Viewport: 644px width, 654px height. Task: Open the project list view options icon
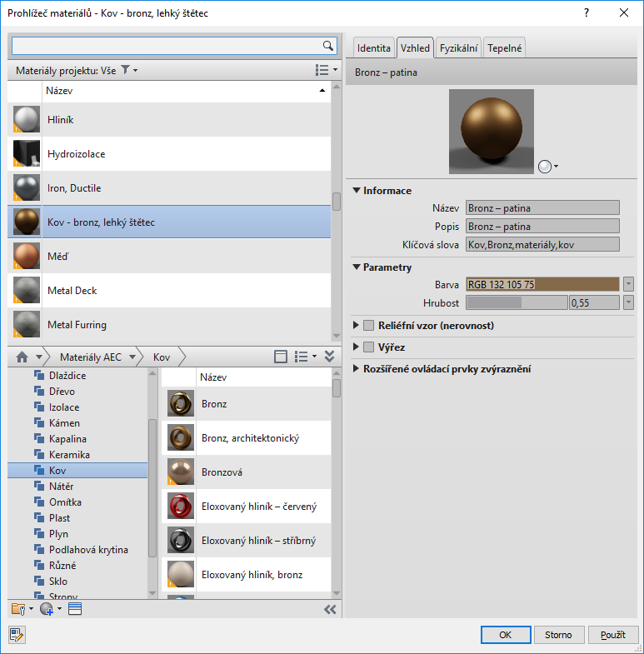322,70
